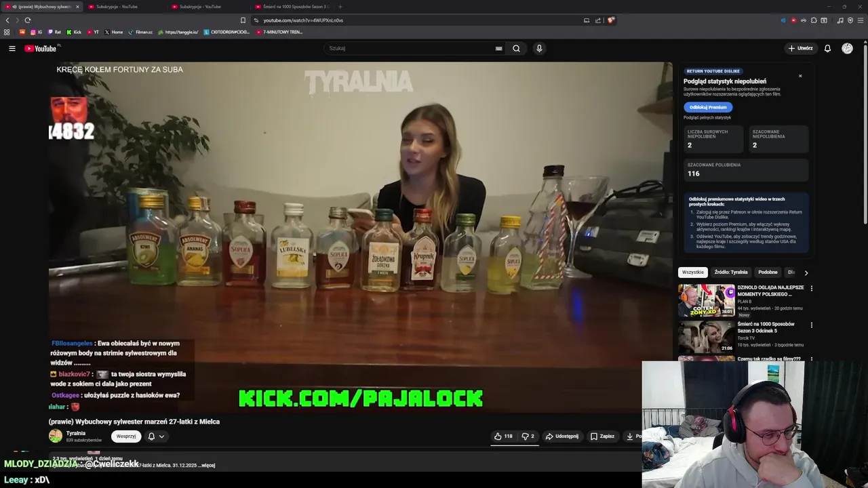Open the IG bookmark
The image size is (868, 488).
point(36,32)
